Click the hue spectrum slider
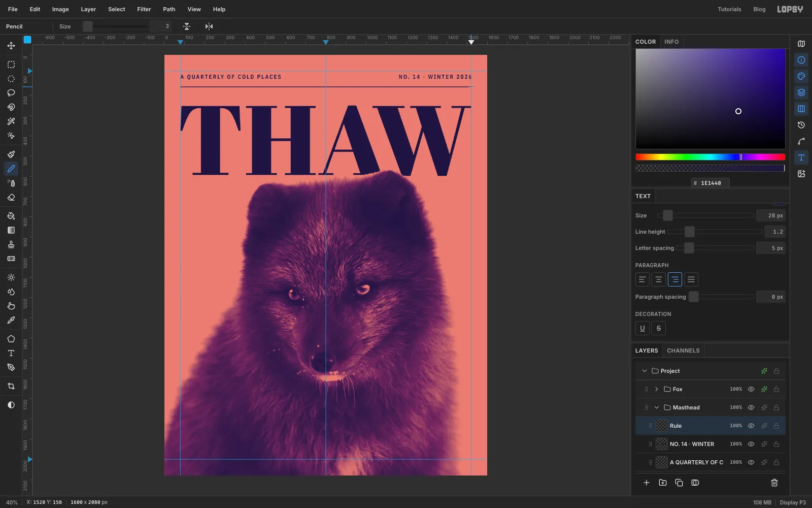The width and height of the screenshot is (812, 508). (710, 157)
